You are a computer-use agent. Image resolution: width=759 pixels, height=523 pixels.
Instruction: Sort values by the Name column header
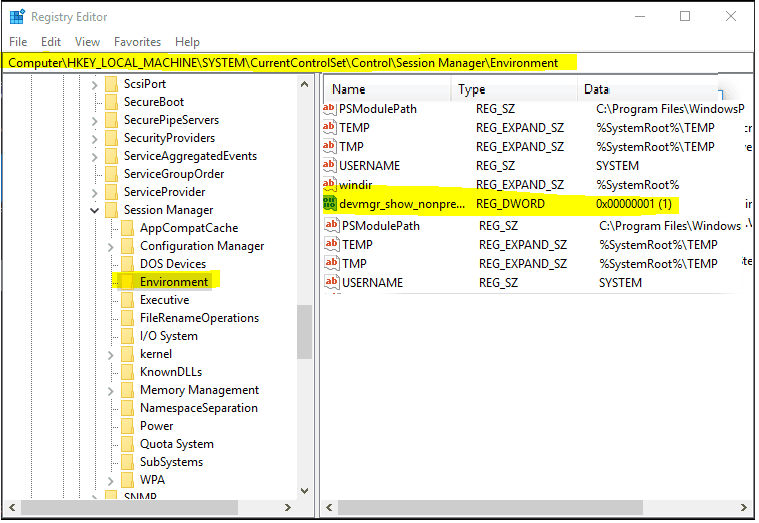coord(387,89)
